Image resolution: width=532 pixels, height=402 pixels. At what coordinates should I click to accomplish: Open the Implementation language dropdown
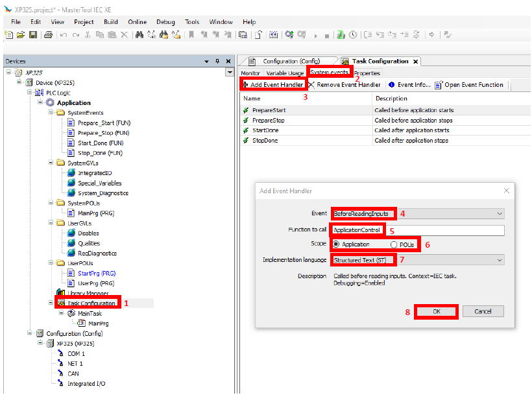499,260
